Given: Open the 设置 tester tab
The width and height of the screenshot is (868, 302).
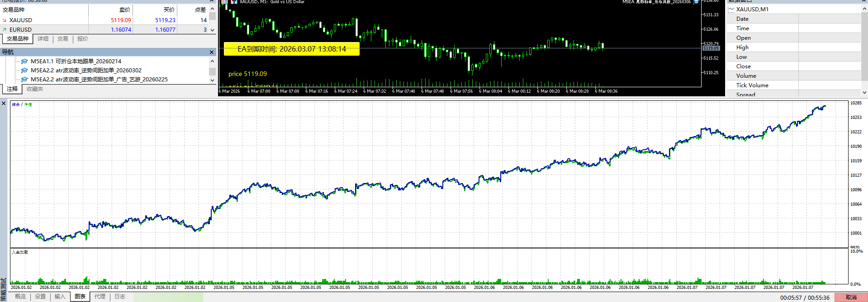Looking at the screenshot, I should pos(40,297).
